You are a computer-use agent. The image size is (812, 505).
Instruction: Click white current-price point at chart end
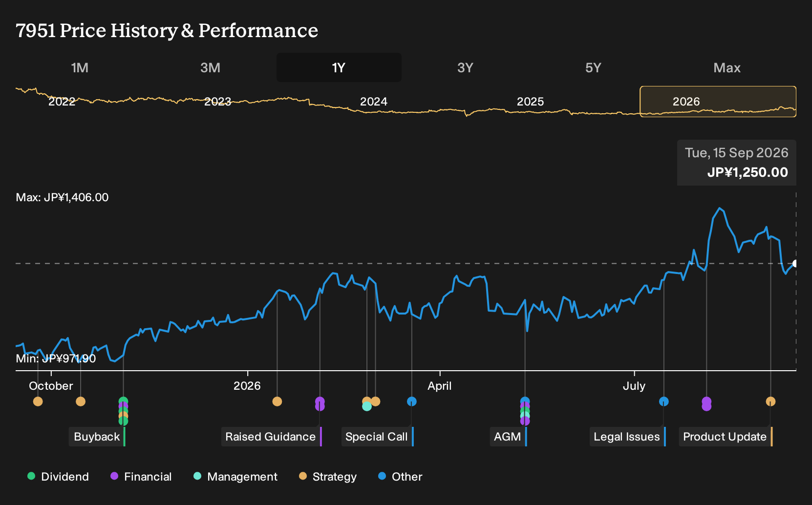(795, 264)
